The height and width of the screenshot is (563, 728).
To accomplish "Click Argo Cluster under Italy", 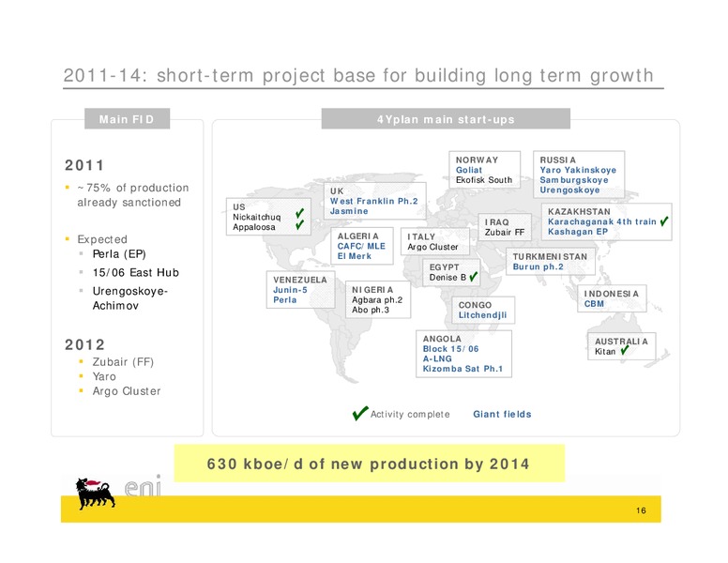I will [432, 247].
